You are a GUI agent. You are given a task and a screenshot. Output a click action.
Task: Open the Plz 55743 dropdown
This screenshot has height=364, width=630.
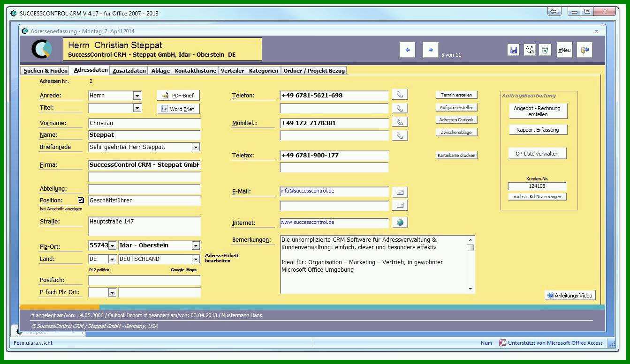click(x=113, y=245)
